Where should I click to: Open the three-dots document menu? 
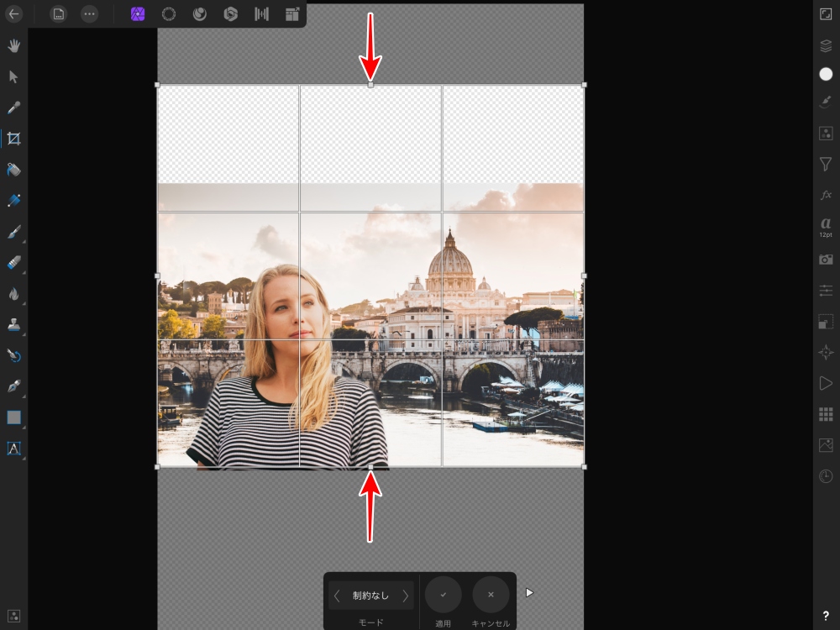click(x=89, y=13)
